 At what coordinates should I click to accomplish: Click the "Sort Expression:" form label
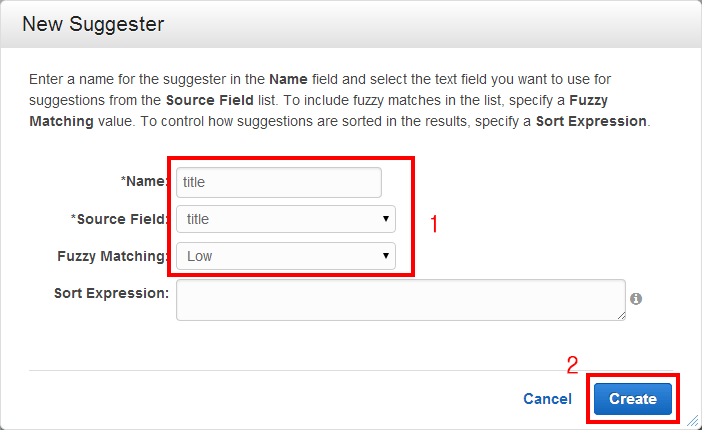(111, 293)
